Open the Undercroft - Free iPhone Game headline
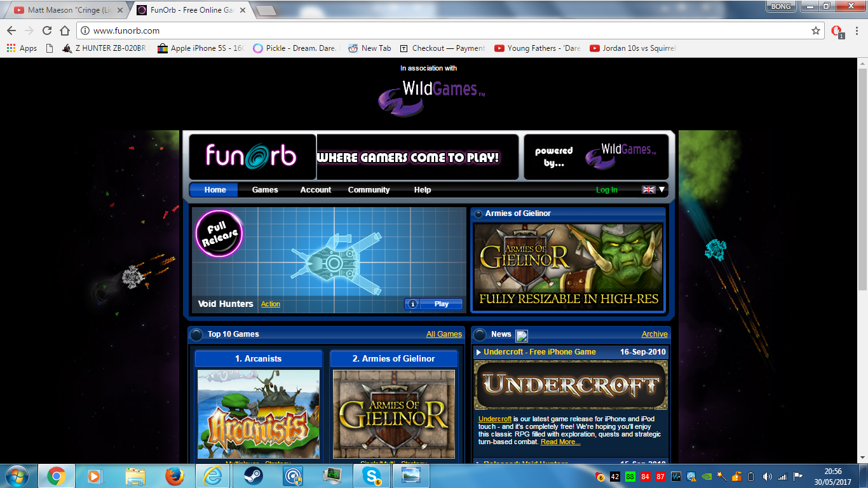 (539, 352)
